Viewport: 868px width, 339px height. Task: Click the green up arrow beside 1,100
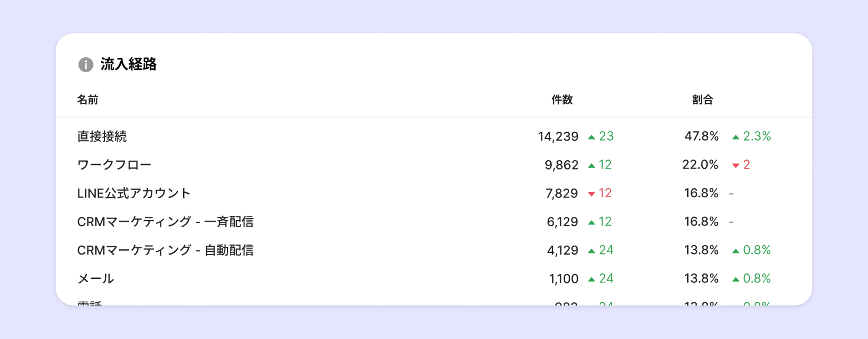(x=591, y=279)
